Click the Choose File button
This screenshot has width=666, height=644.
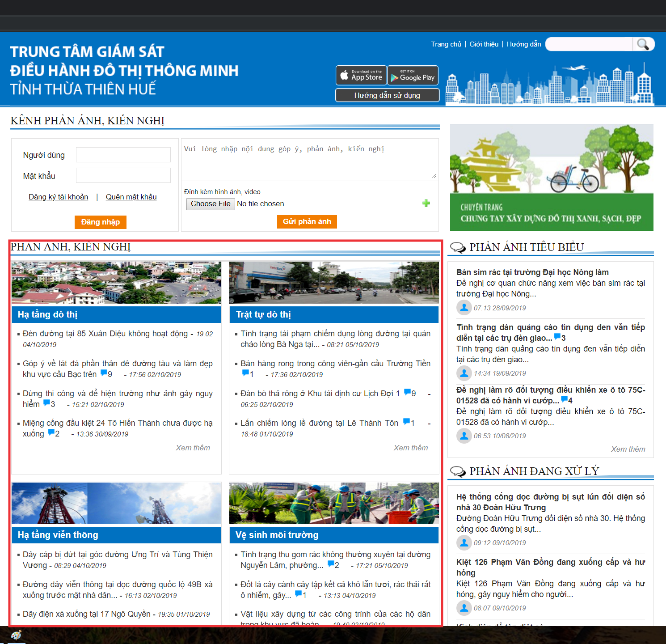coord(211,203)
